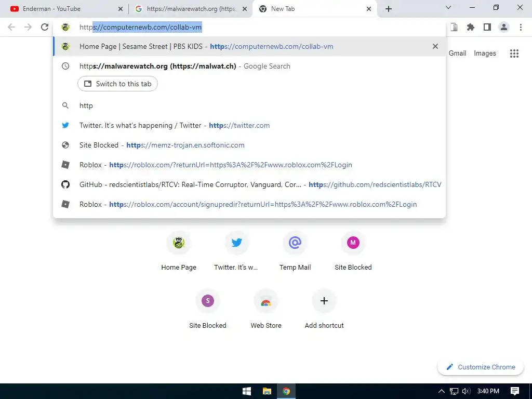
Task: Open the network status tray icon
Action: [x=454, y=391]
